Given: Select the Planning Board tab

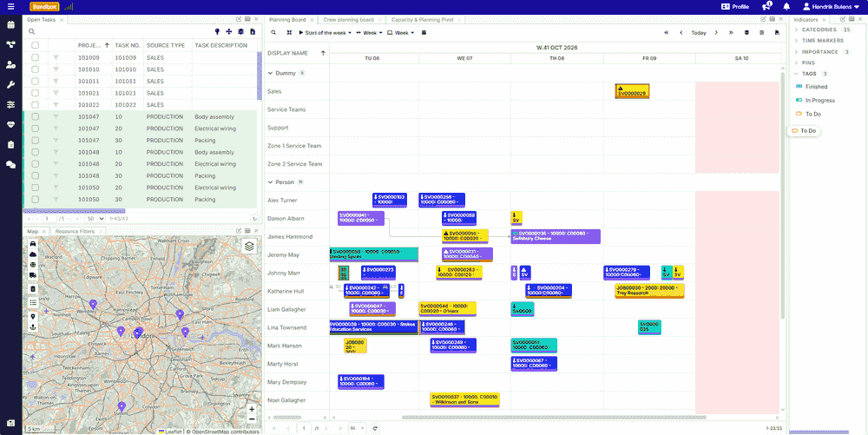Looking at the screenshot, I should (x=287, y=20).
